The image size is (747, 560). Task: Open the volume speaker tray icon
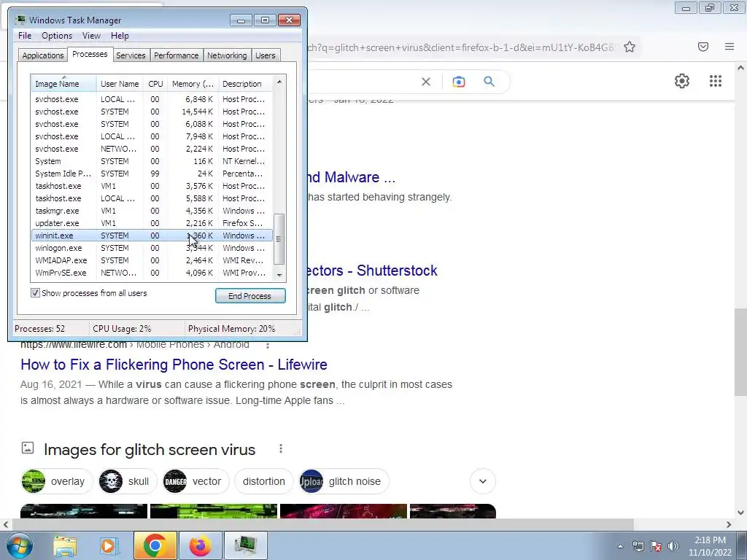673,546
